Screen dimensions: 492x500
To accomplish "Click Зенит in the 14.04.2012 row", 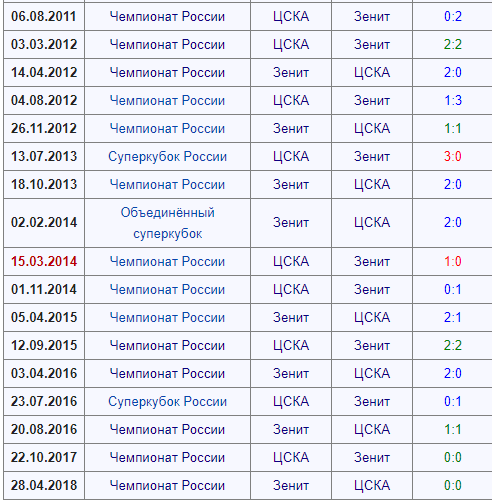I will click(291, 72).
